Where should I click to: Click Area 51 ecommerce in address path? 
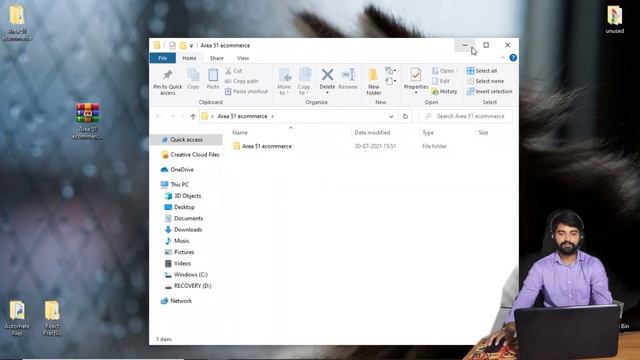[242, 116]
